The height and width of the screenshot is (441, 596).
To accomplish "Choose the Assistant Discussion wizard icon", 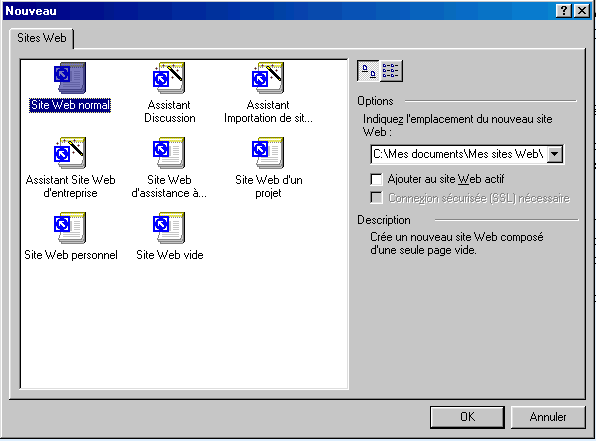I will point(169,78).
